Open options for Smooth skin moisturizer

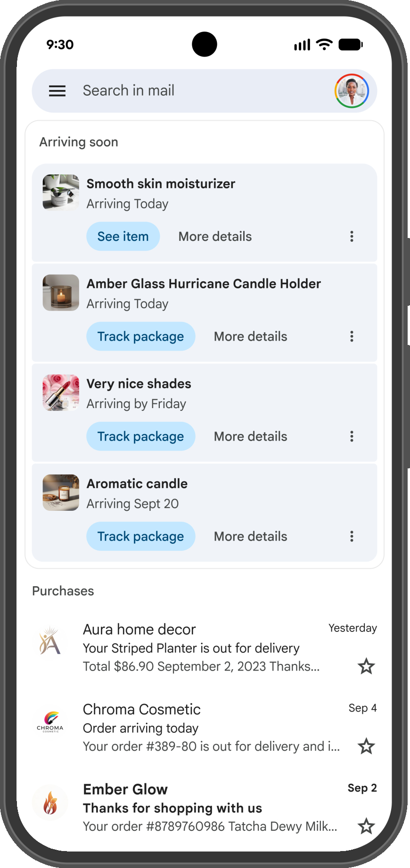point(352,237)
